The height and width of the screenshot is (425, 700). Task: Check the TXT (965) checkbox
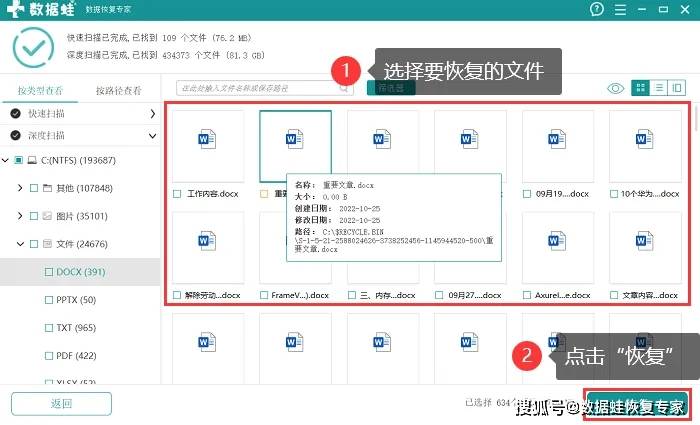pyautogui.click(x=49, y=328)
